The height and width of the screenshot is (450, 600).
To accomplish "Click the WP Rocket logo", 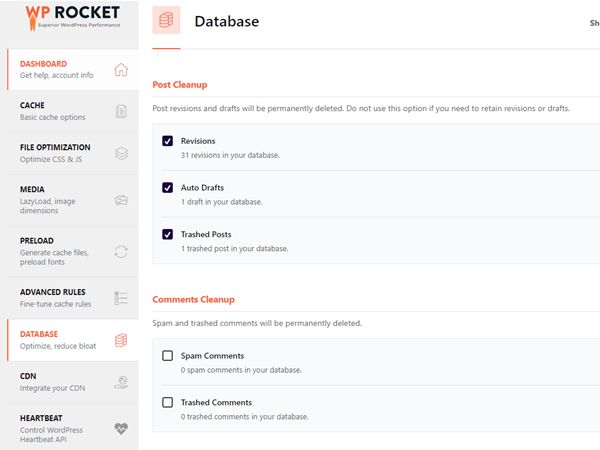I will 73,17.
